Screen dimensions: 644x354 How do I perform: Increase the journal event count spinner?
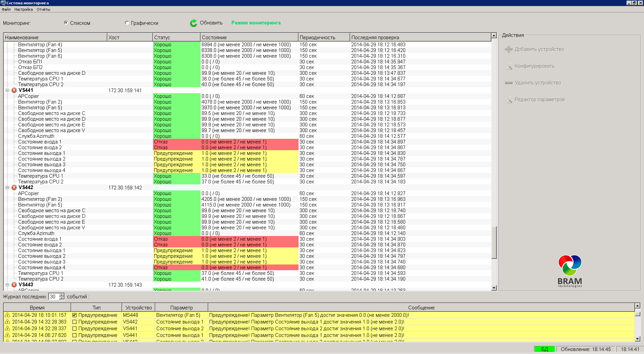click(x=62, y=295)
